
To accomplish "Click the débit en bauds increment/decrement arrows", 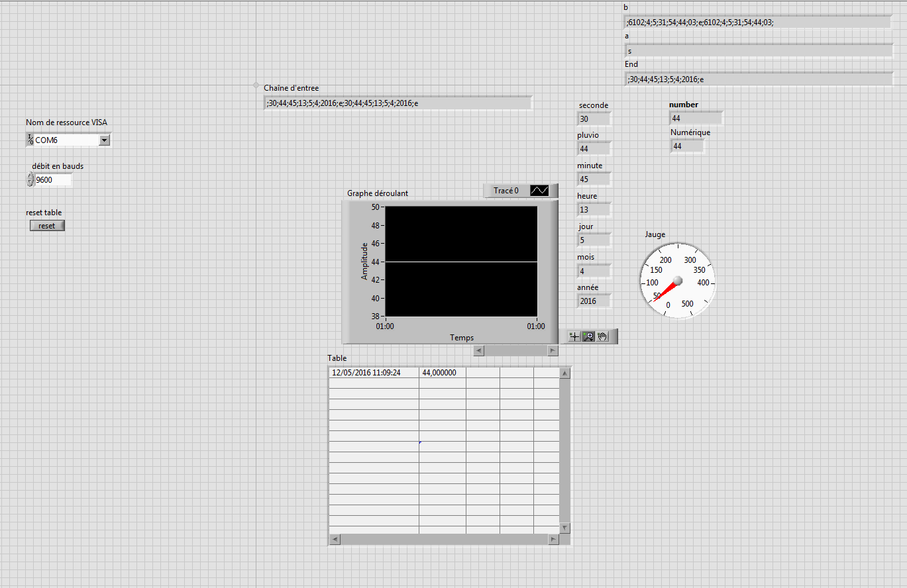I will point(30,179).
